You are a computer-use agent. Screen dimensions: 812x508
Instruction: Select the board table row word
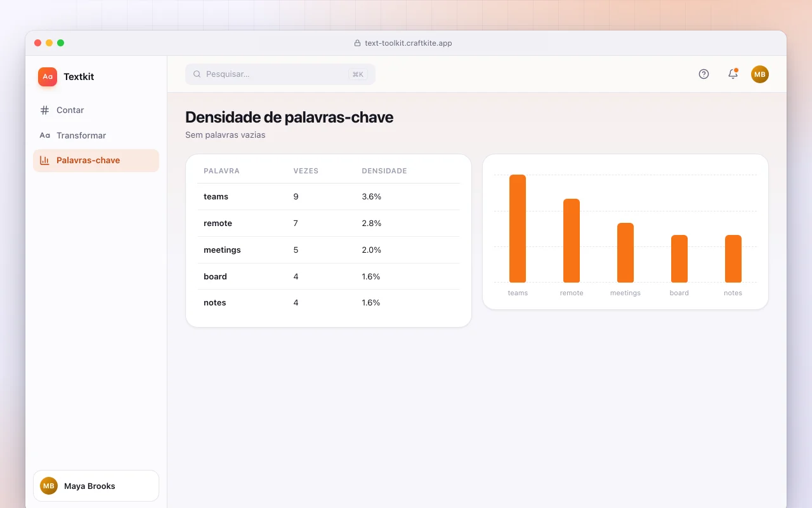pyautogui.click(x=215, y=277)
